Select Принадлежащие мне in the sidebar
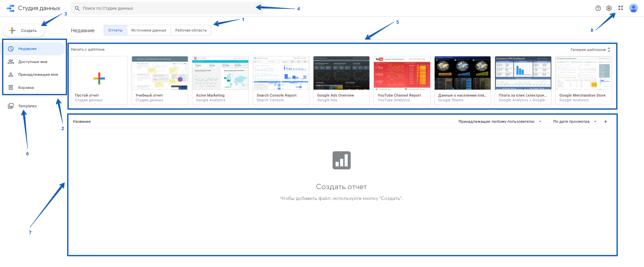644x267 pixels. [x=38, y=74]
